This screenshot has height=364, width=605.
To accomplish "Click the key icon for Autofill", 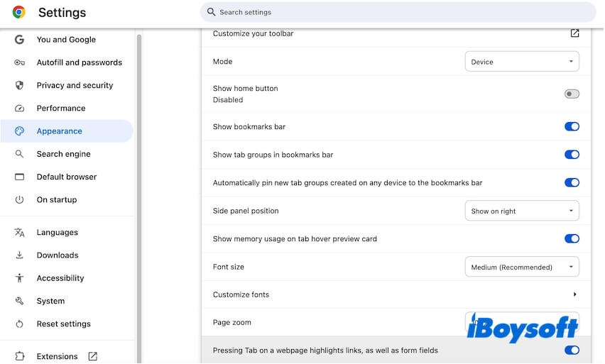I will coord(19,62).
